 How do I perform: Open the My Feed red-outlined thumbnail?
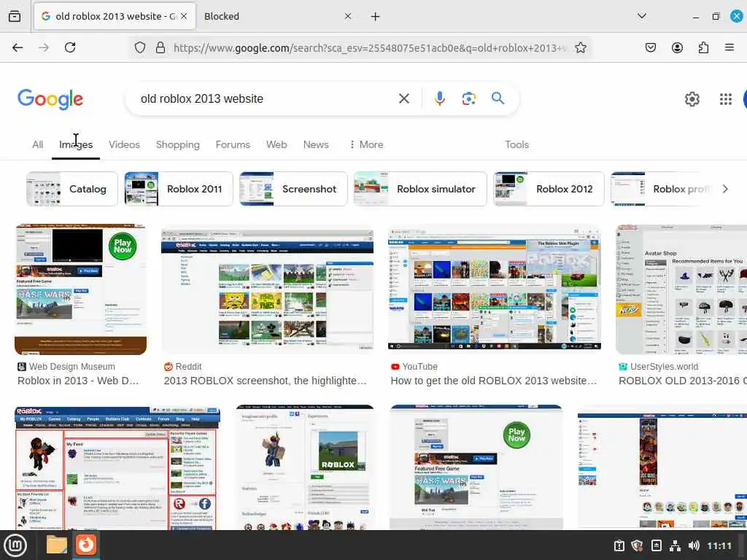[117, 467]
